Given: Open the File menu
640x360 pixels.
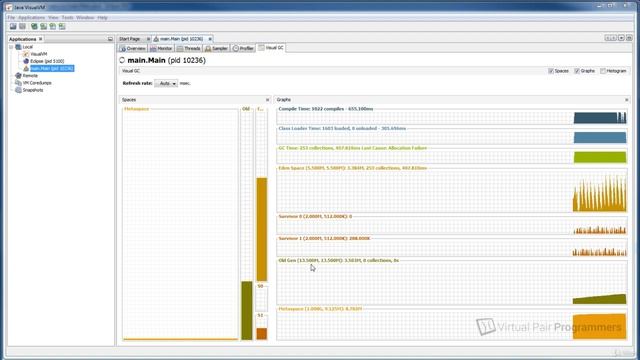Looking at the screenshot, I should 11,18.
